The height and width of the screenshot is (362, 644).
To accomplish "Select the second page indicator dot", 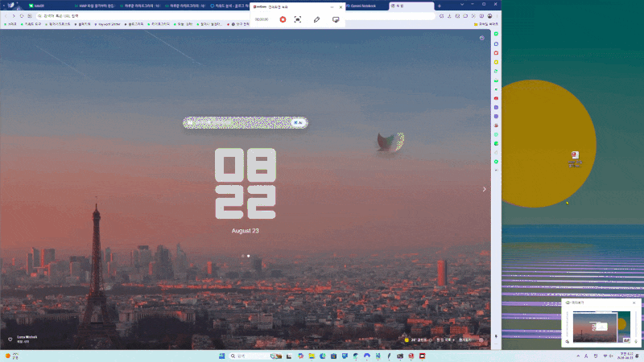I will (249, 256).
